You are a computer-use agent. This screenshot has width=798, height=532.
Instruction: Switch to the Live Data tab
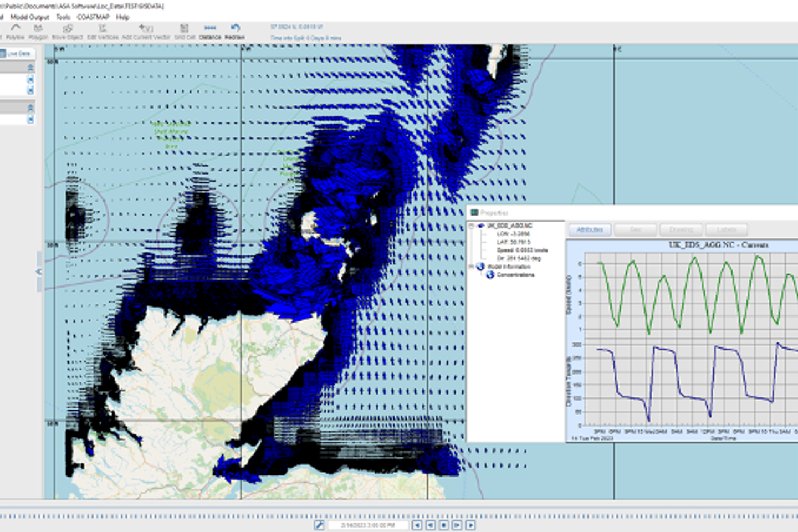pos(18,54)
